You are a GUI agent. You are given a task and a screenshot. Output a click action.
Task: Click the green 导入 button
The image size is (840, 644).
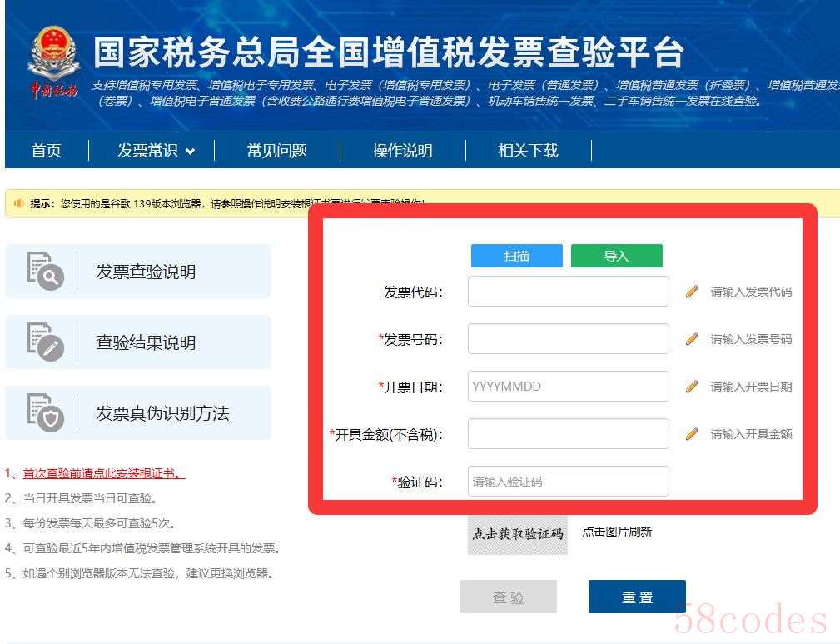pyautogui.click(x=617, y=256)
